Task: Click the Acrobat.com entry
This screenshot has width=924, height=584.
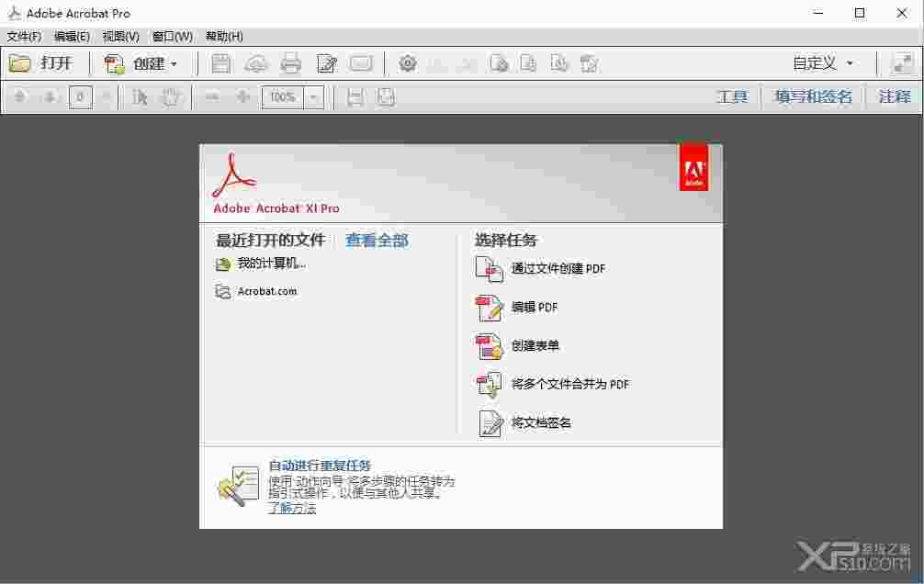Action: coord(267,291)
